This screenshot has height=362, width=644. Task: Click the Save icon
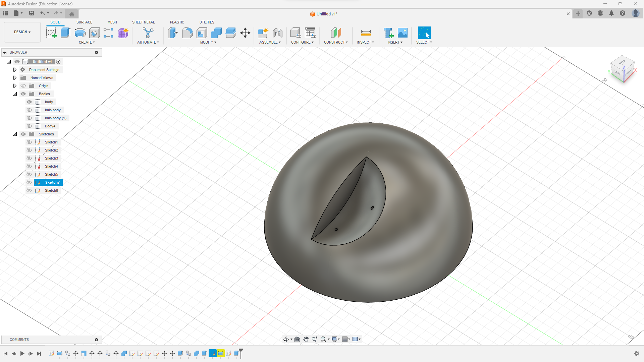point(32,13)
